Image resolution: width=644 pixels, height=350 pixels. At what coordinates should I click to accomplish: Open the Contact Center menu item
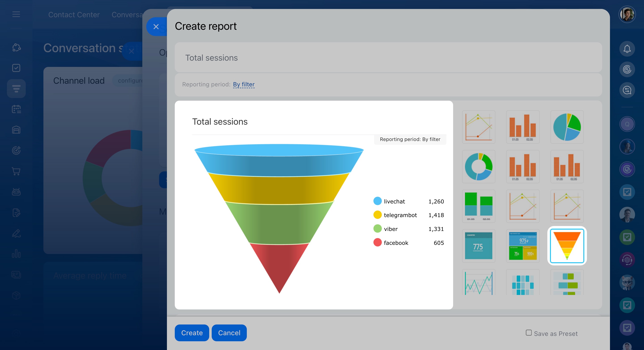pos(74,15)
